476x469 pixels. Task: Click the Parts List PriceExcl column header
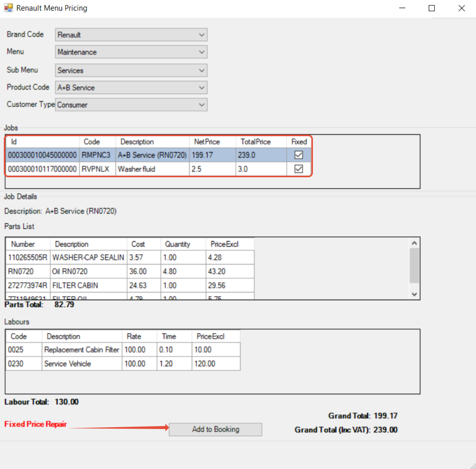coord(230,244)
